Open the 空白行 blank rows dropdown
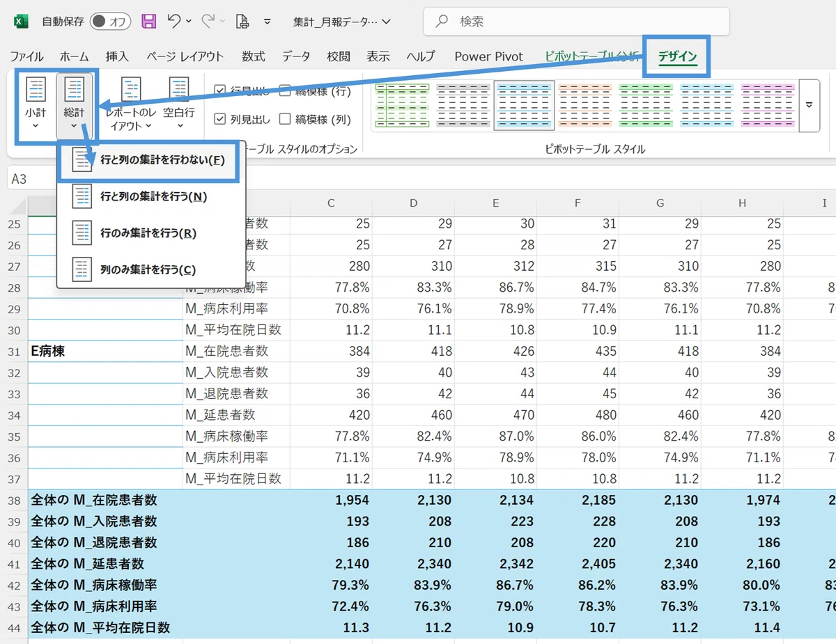Screen dimensions: 836x644 179,106
